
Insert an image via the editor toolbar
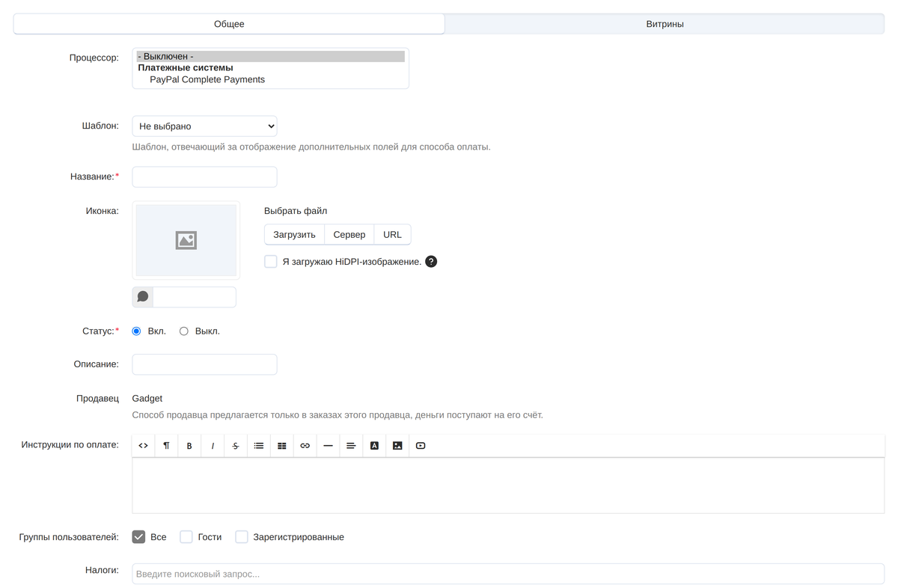pos(397,446)
